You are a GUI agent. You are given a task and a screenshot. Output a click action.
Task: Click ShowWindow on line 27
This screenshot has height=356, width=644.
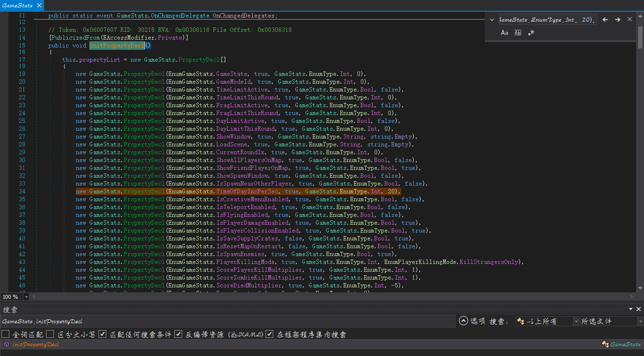tap(233, 136)
